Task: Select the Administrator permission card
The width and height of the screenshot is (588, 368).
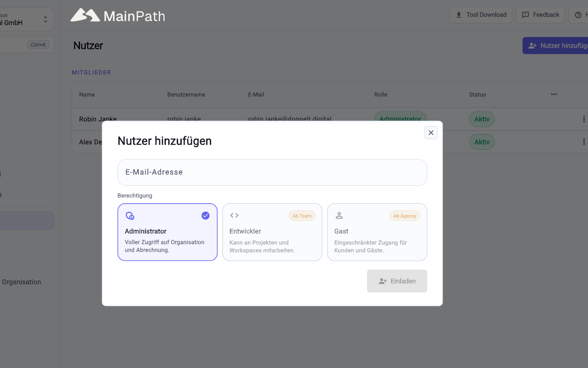Action: 167,232
